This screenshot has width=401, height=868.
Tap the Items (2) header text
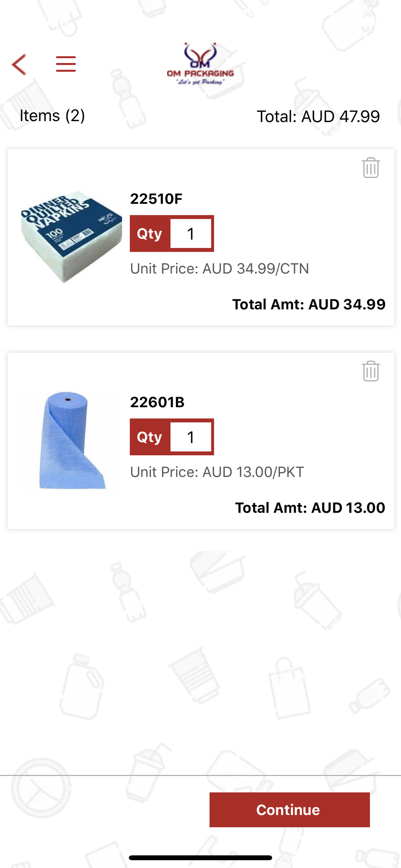point(52,116)
